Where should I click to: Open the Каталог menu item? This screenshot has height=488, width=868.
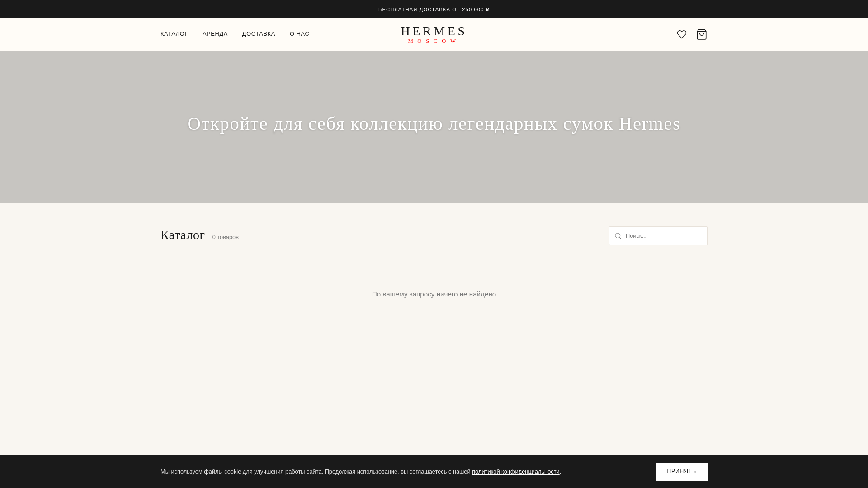tap(174, 34)
